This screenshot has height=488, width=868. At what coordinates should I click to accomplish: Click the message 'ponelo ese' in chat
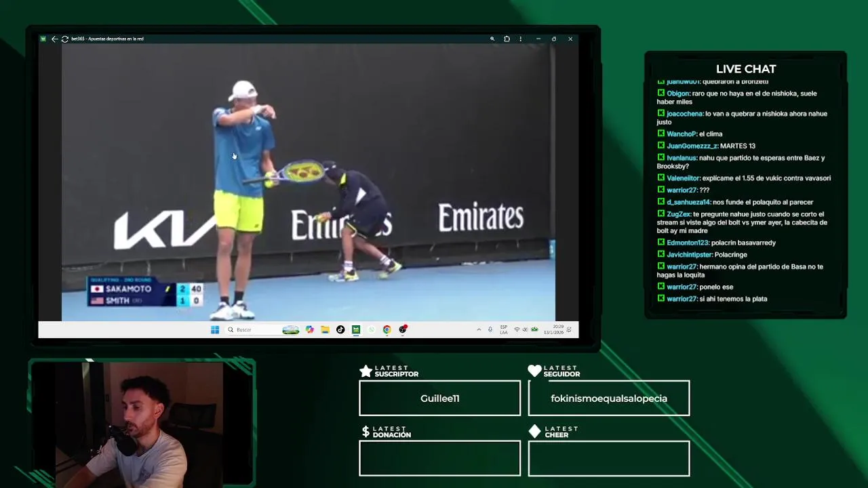(x=716, y=287)
